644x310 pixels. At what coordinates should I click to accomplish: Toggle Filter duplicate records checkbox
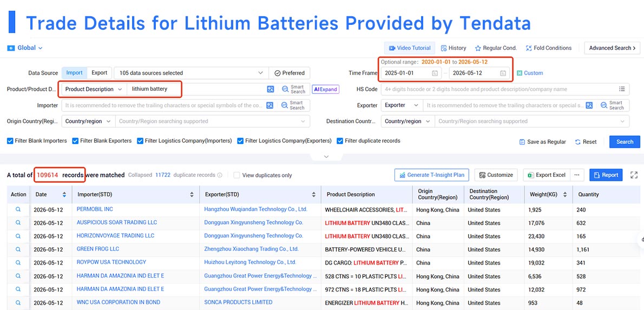pos(340,141)
